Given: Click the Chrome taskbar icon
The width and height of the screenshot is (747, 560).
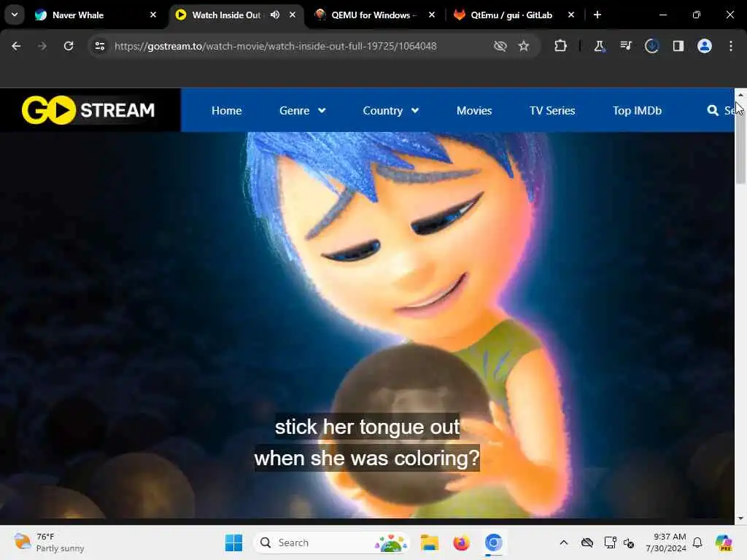Looking at the screenshot, I should click(494, 542).
